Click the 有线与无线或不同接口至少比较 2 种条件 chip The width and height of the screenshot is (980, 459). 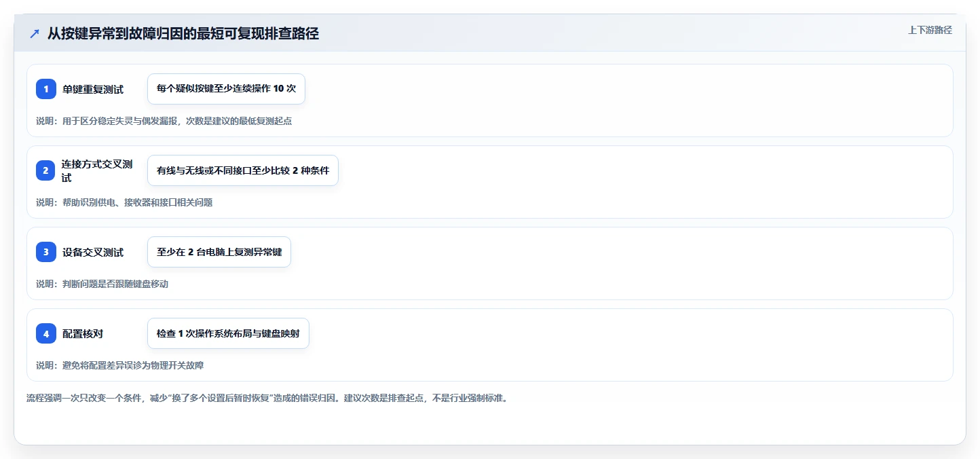pyautogui.click(x=243, y=170)
